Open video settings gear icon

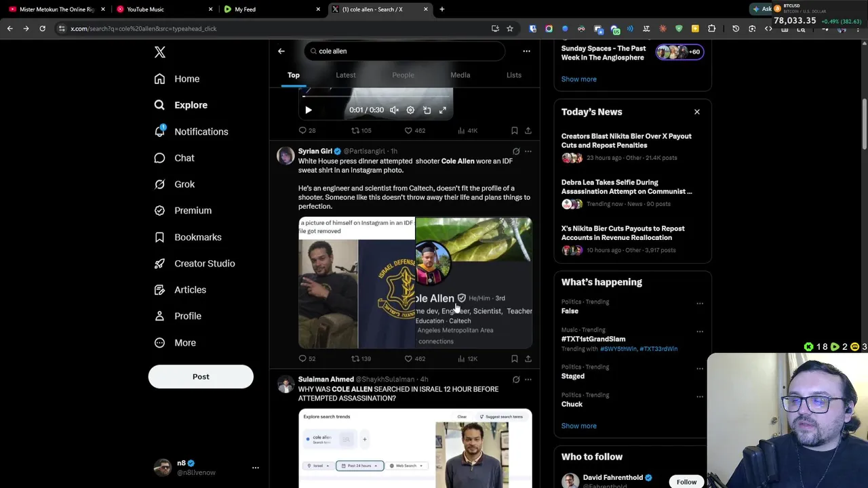tap(410, 110)
